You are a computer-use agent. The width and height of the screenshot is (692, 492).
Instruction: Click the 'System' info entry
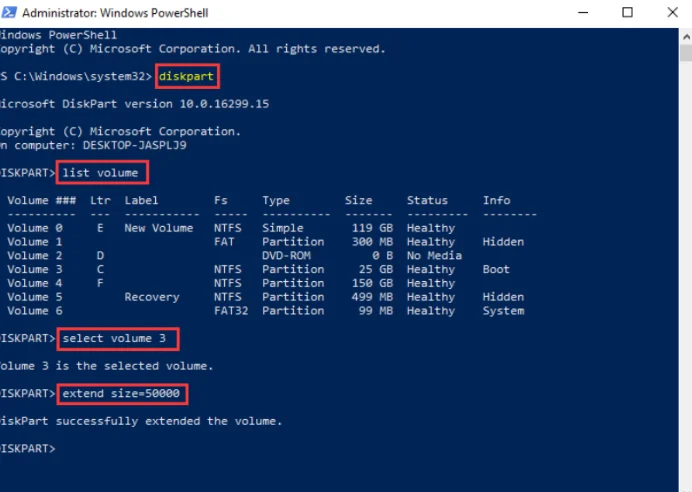coord(504,311)
